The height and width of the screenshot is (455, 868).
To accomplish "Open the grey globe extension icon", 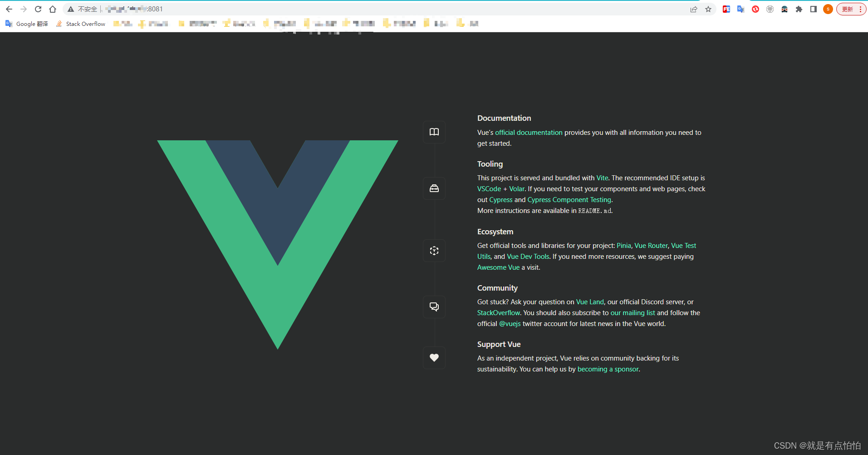I will click(770, 9).
